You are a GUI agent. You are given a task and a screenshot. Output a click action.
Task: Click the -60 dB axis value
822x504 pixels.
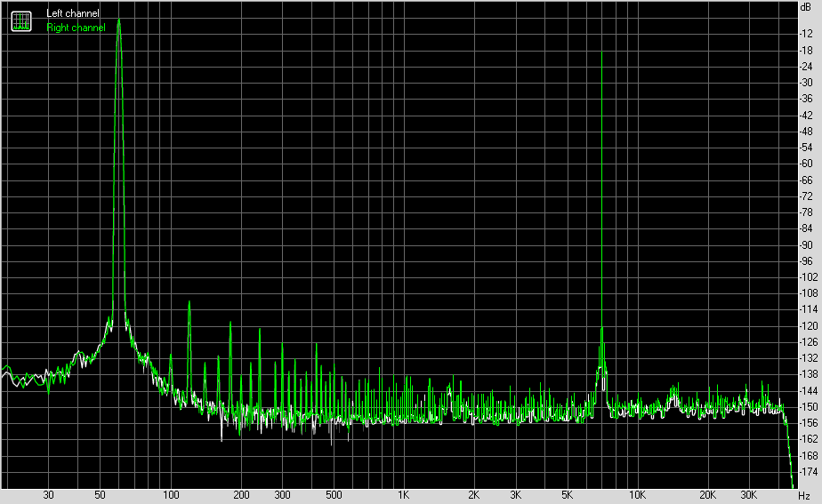pos(806,164)
